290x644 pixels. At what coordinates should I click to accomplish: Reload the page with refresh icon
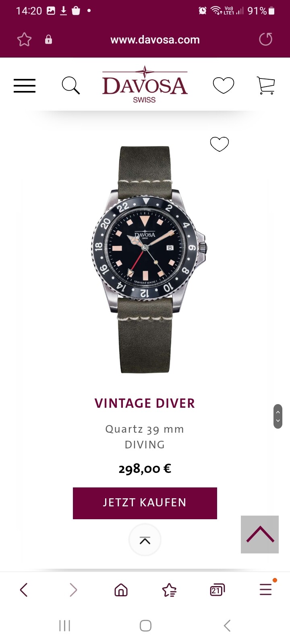pyautogui.click(x=265, y=39)
